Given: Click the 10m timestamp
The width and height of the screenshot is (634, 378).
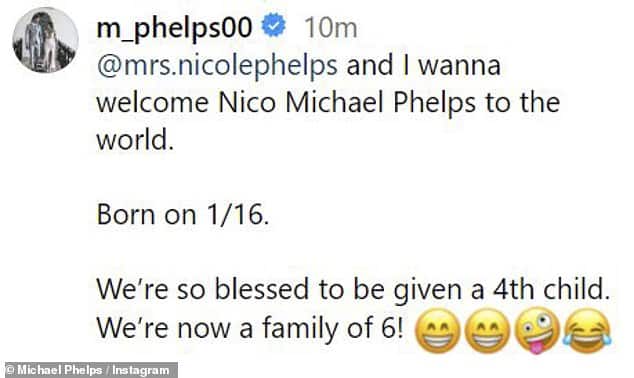Looking at the screenshot, I should [331, 28].
